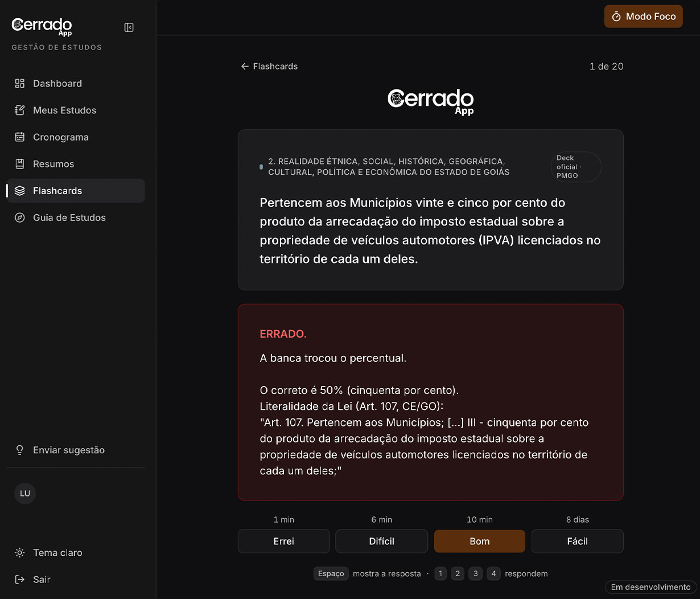Open Resumos in the sidebar
Viewport: 700px width, 599px height.
(x=76, y=164)
